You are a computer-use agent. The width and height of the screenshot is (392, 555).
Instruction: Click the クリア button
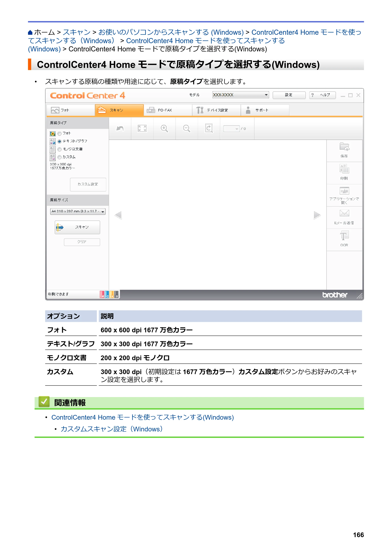point(82,242)
